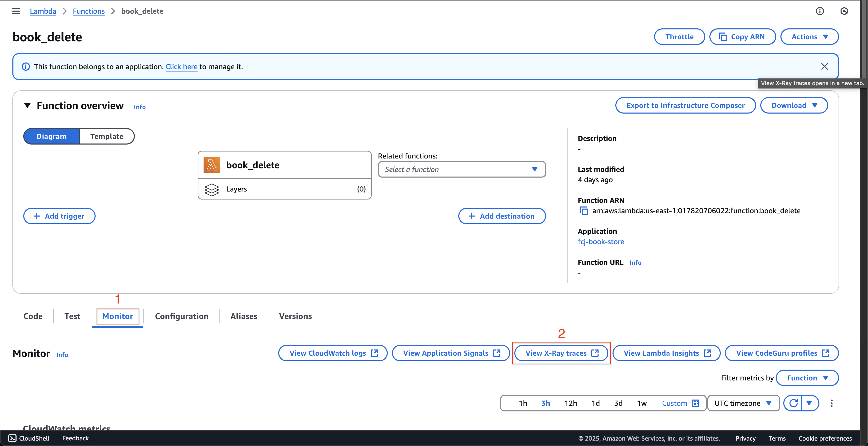Click the Actions menu button
Screen dimensions: 868x446
[x=810, y=36]
